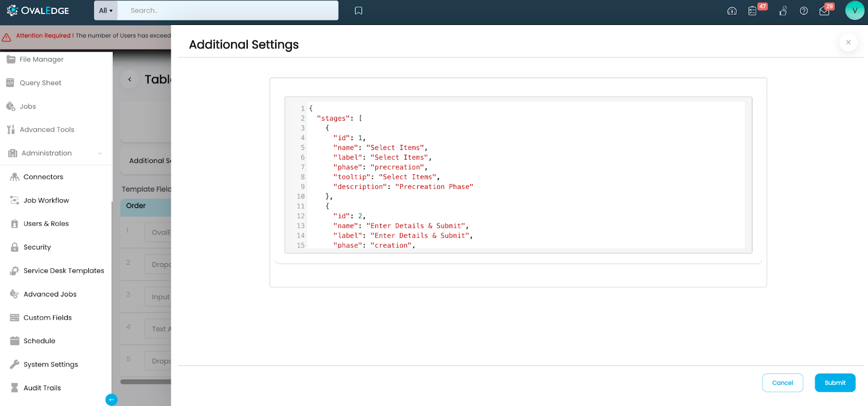Click the Users & Roles icon
868x406 pixels.
15,224
